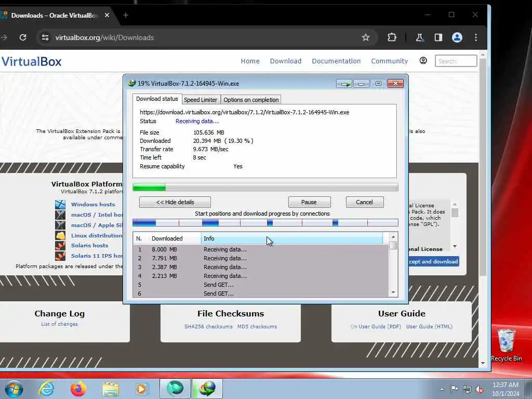
Task: Open the Windows hosts download link
Action: click(x=93, y=204)
